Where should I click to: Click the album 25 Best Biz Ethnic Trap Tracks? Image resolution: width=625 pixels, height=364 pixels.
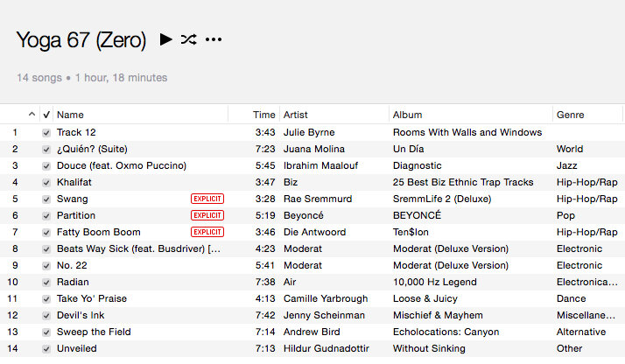click(463, 182)
